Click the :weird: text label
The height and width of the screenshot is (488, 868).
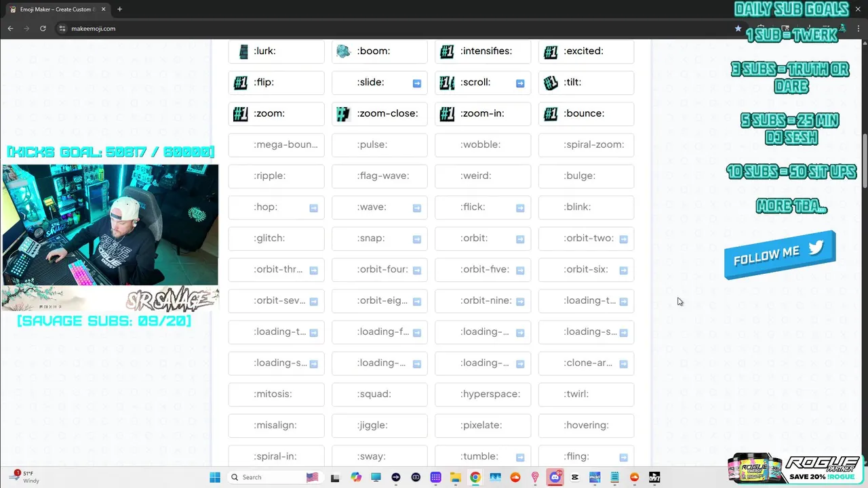[476, 176]
